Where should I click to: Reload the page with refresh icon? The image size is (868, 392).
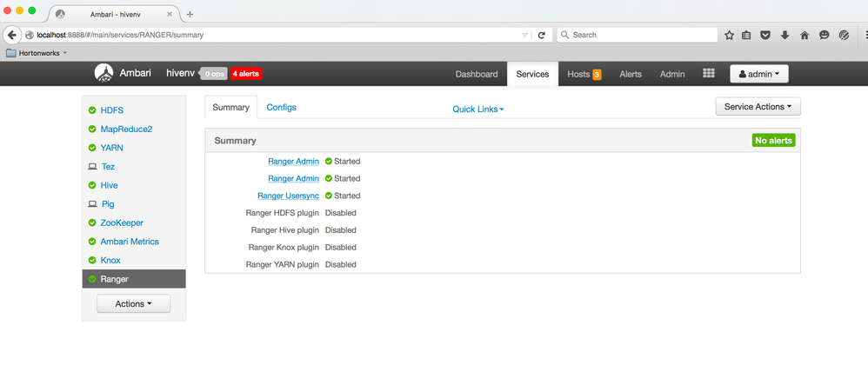pos(542,35)
